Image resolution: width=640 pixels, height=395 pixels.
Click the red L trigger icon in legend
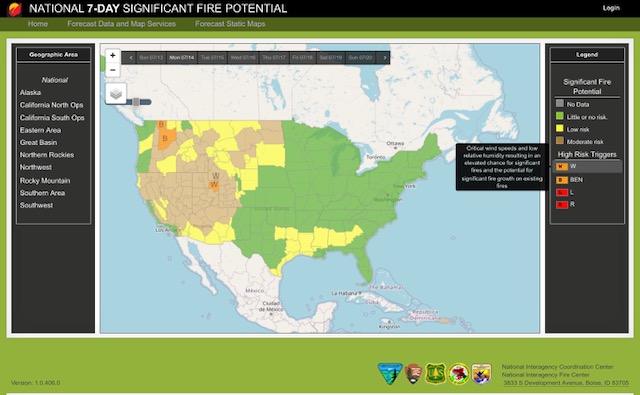[562, 192]
